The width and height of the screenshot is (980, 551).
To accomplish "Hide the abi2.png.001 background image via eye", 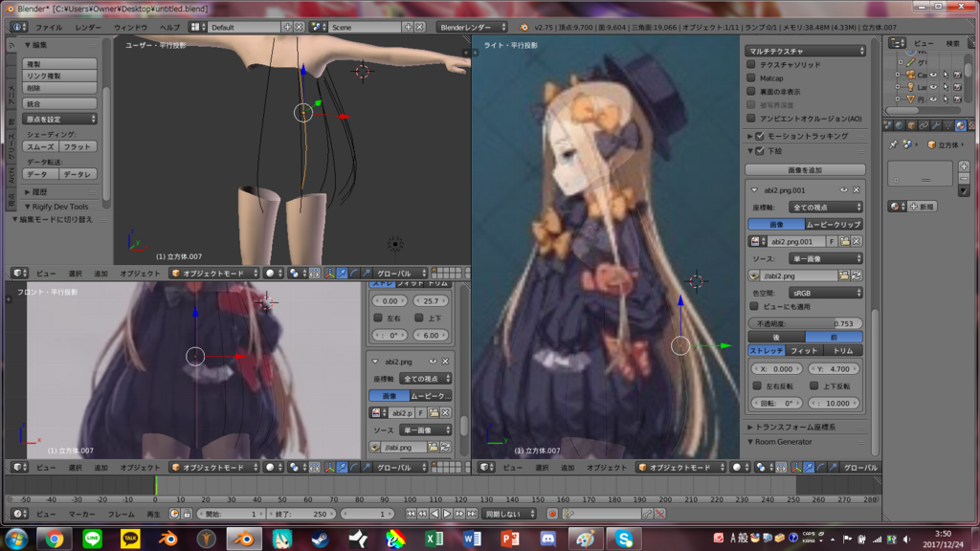I will 844,190.
